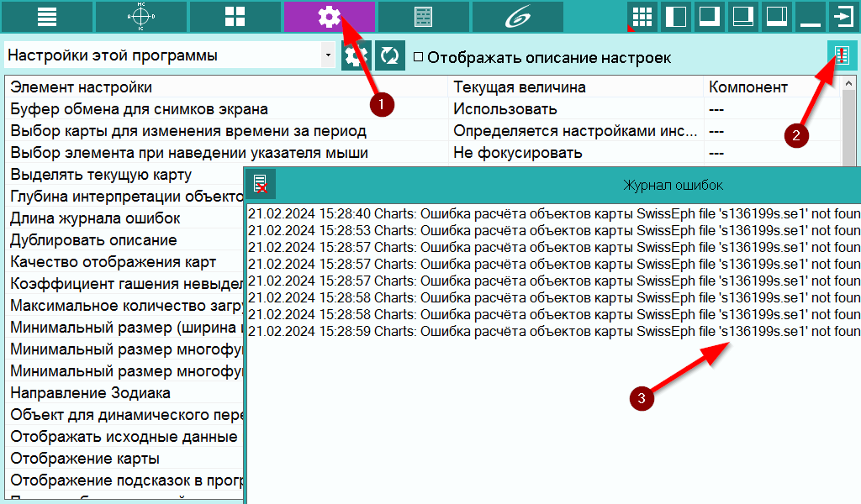Click the exit door icon
861x504 pixels.
tap(843, 17)
